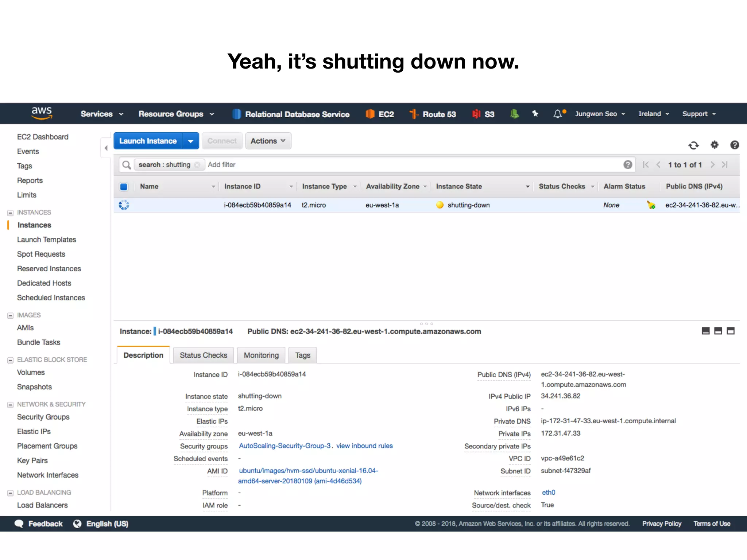Viewport: 747px width, 560px height.
Task: Click the Launch Instance button
Action: (x=148, y=141)
